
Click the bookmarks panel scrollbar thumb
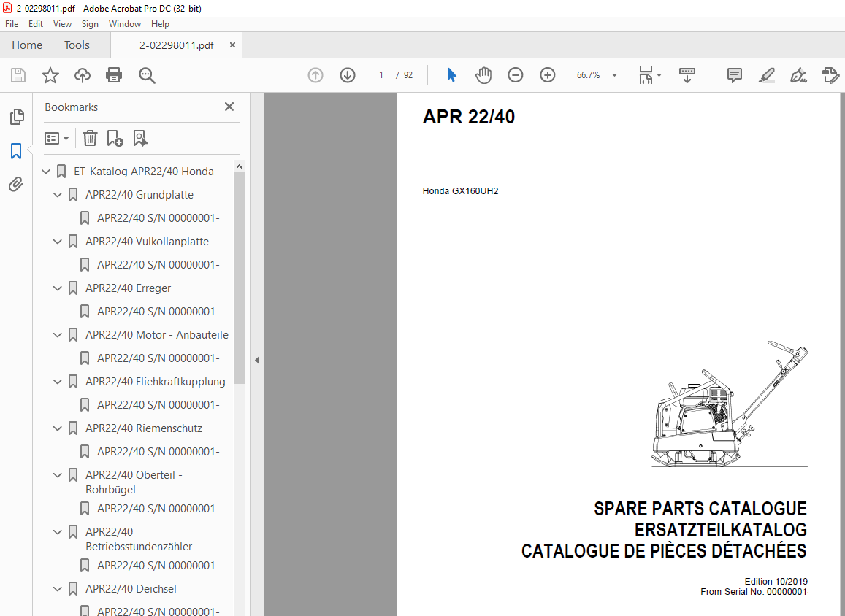[240, 278]
